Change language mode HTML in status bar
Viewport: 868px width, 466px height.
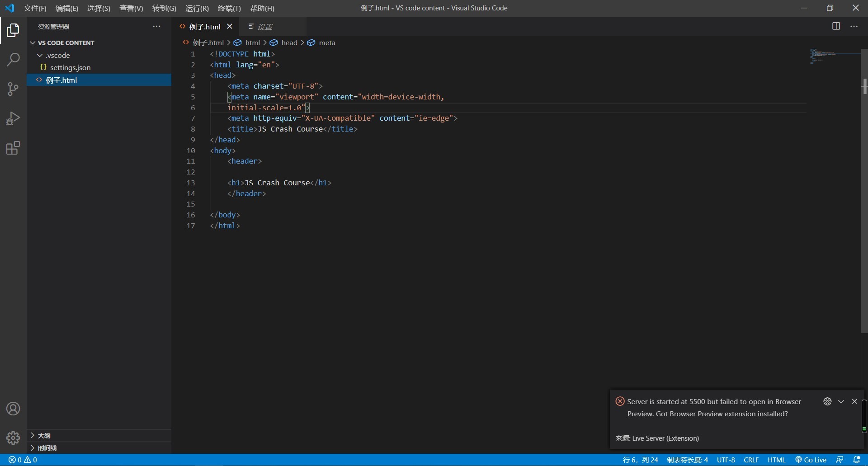click(776, 460)
